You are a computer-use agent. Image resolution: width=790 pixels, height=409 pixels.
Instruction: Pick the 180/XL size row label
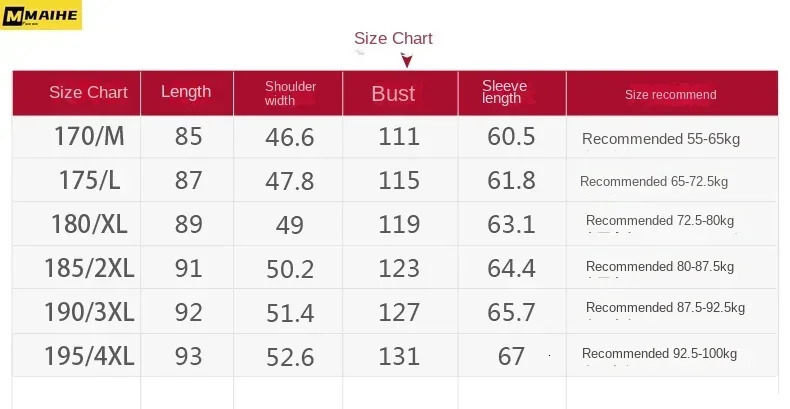(x=91, y=224)
